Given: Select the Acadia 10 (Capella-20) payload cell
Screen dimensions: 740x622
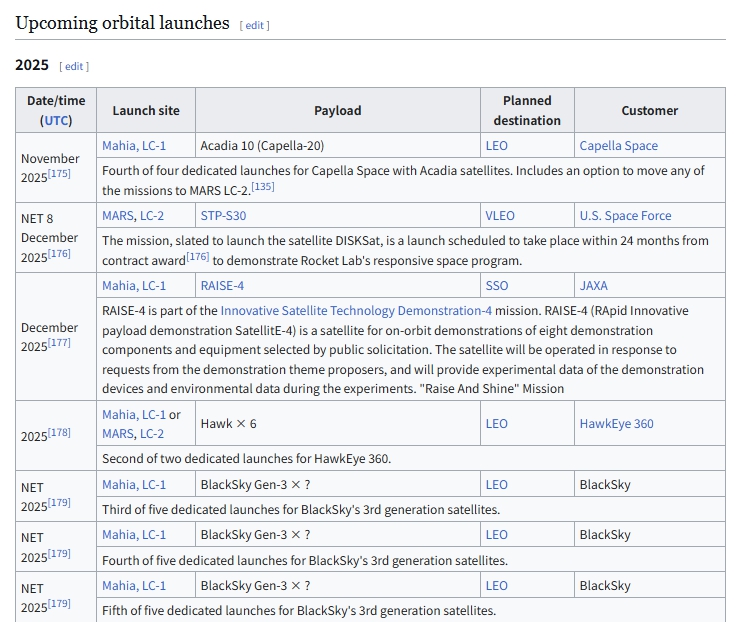Looking at the screenshot, I should 338,145.
